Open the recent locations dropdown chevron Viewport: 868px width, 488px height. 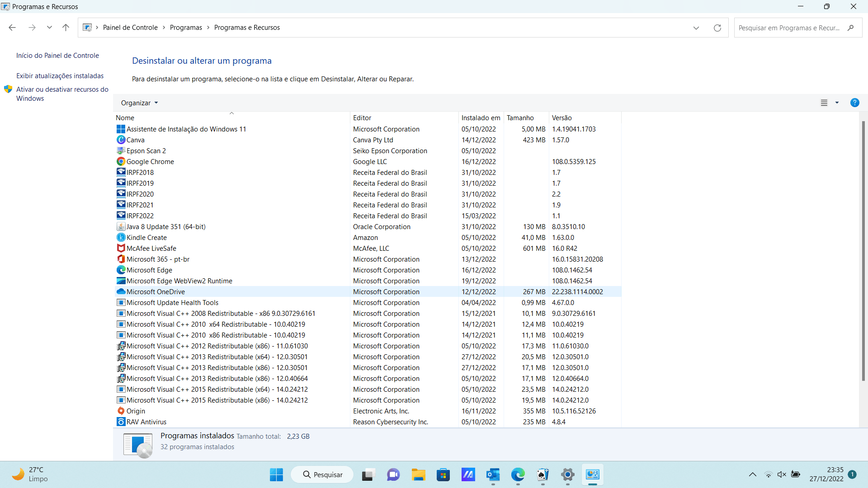tap(49, 28)
